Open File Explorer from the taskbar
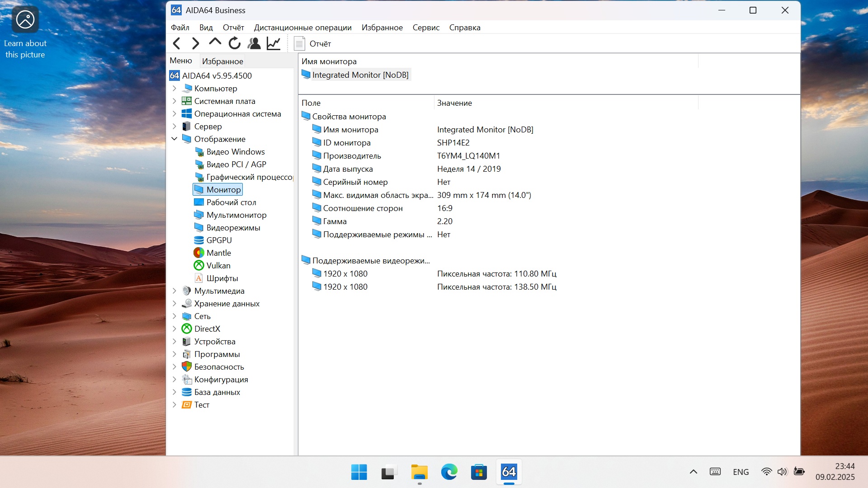Screen dimensions: 868x488 tap(419, 472)
